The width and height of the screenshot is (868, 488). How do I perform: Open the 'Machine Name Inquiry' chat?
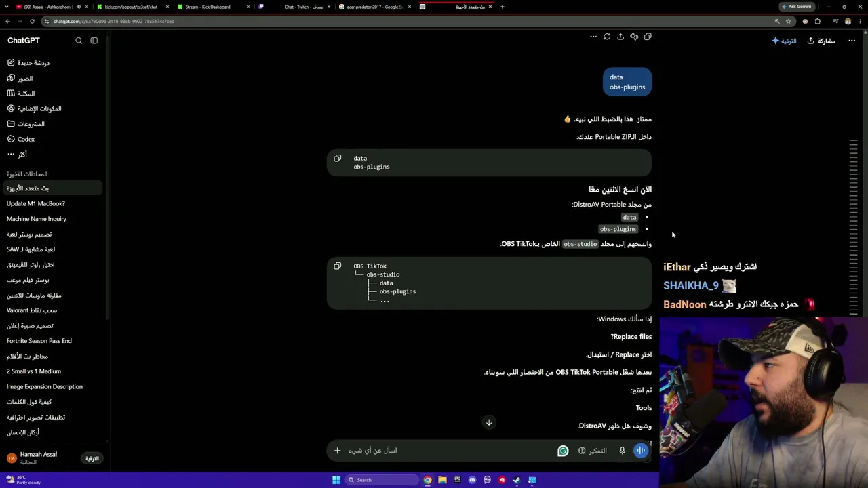point(53,219)
